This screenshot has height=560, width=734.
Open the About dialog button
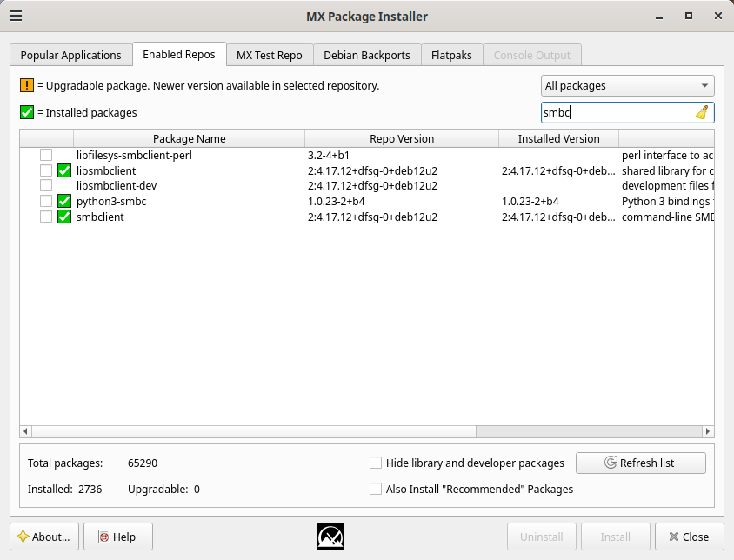click(45, 537)
